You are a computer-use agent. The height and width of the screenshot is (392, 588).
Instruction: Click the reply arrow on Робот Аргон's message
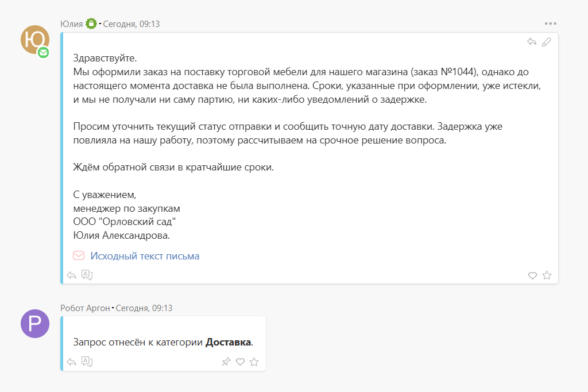click(72, 362)
